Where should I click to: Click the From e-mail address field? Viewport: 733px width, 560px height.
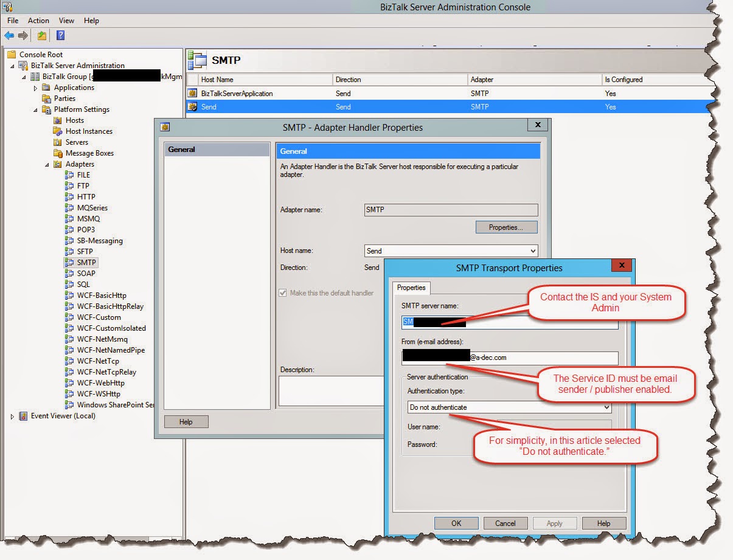tap(510, 358)
